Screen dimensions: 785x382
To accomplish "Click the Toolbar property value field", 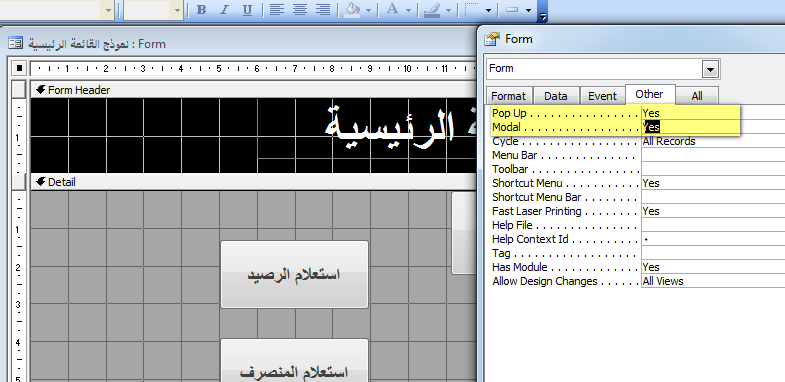I will (713, 169).
